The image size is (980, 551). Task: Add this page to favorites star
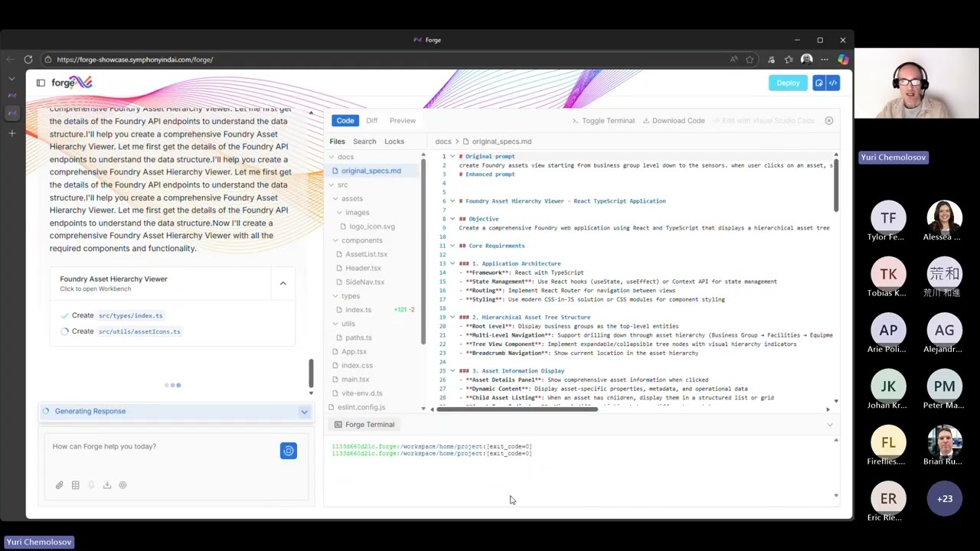coord(750,59)
